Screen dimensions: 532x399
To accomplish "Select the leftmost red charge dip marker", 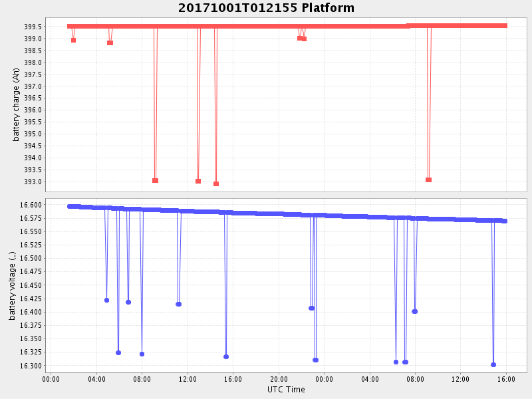I will (x=73, y=40).
